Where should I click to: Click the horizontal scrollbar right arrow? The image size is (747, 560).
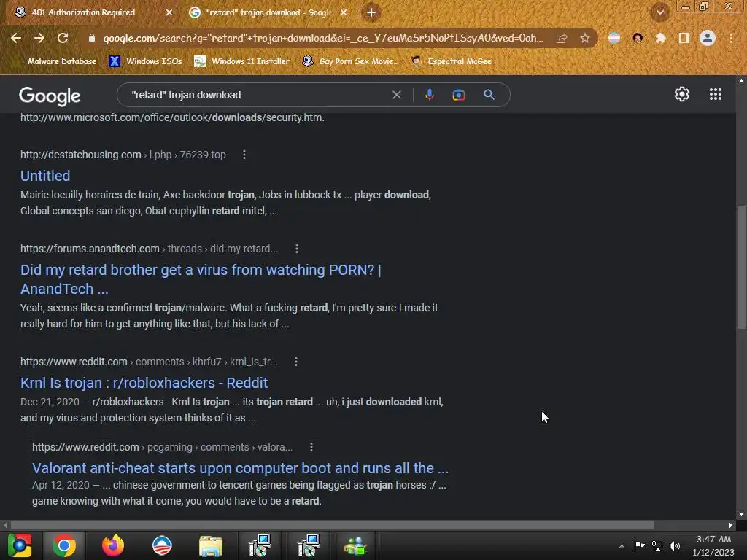pos(731,525)
